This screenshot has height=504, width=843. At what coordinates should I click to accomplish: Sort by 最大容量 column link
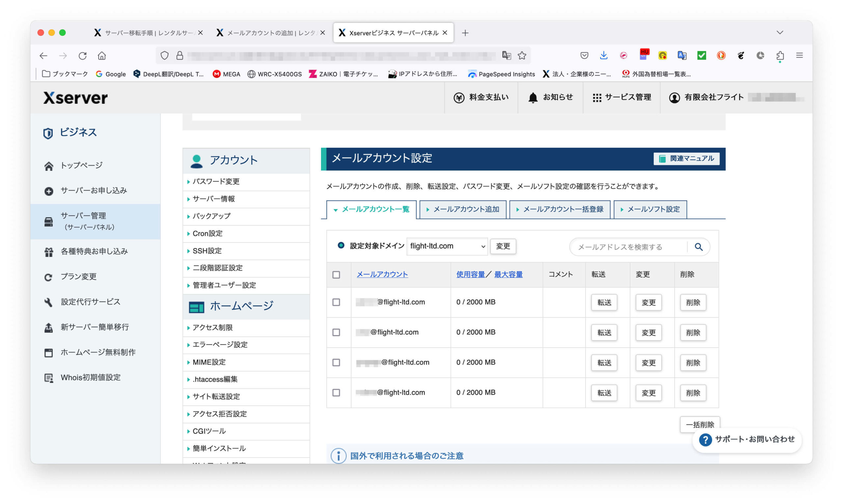click(508, 275)
